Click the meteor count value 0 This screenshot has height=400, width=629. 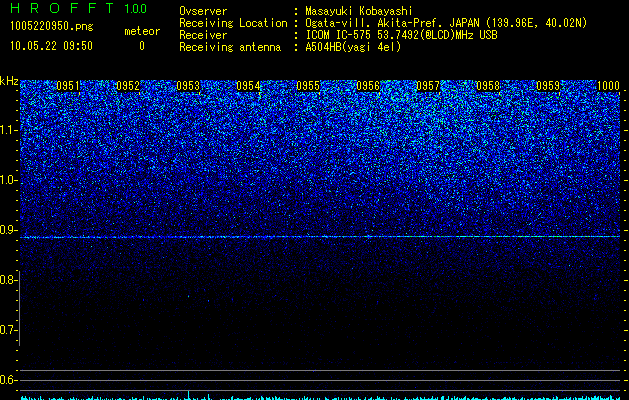tap(142, 46)
